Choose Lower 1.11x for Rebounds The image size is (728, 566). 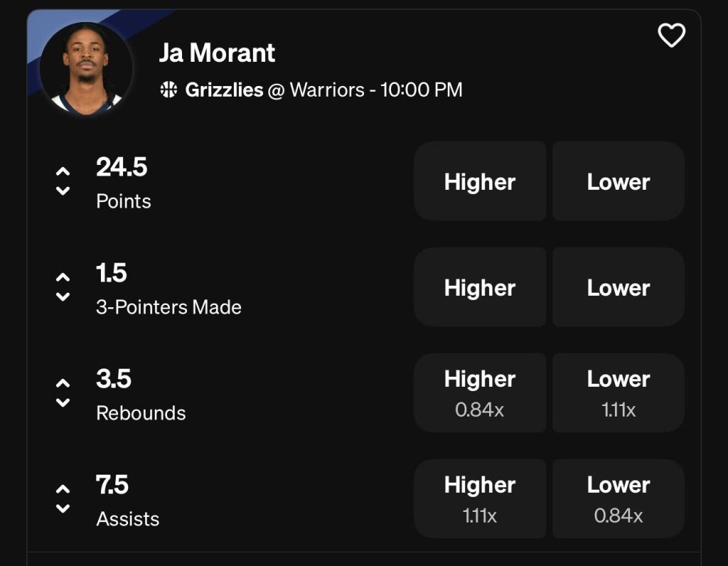pos(619,393)
